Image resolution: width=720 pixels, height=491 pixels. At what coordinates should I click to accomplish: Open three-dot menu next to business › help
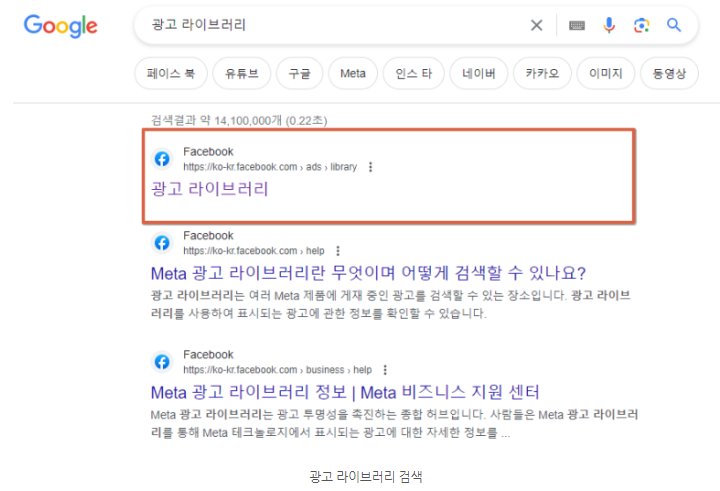(x=385, y=370)
